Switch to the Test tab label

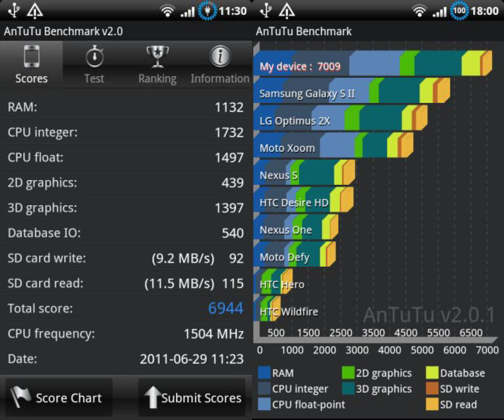click(94, 79)
